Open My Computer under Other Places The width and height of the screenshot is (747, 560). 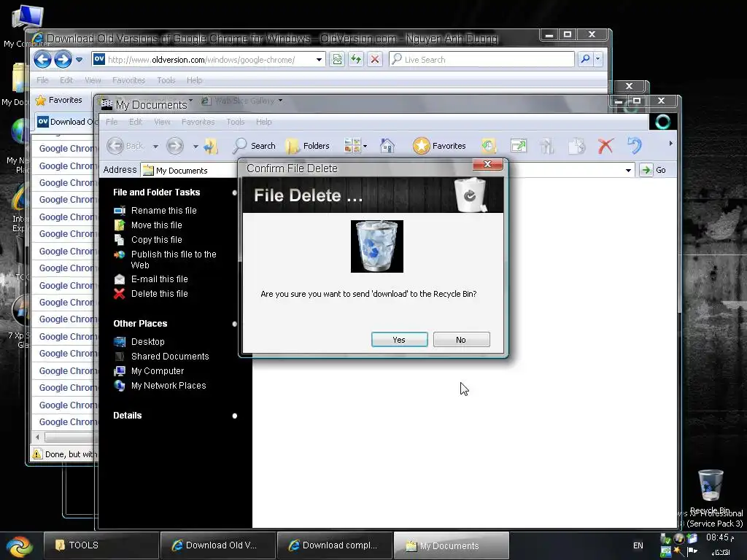[x=158, y=371]
